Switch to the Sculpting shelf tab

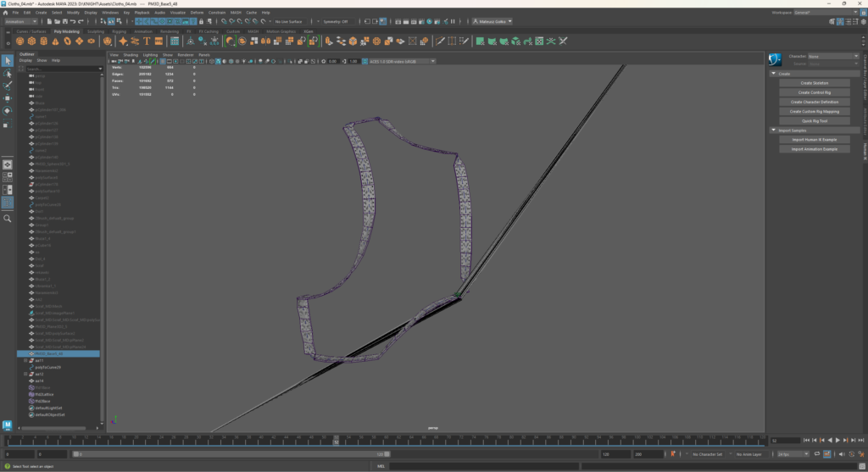[x=96, y=31]
